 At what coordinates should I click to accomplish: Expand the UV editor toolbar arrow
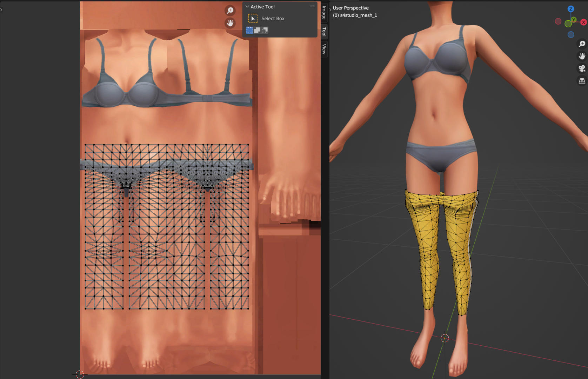pos(1,10)
